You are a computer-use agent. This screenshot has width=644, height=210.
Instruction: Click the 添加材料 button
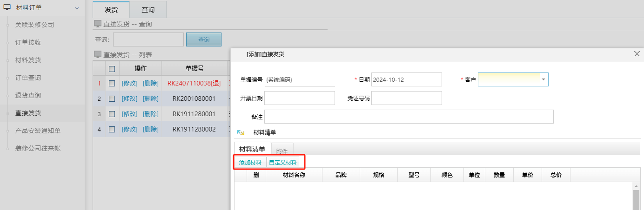point(250,162)
